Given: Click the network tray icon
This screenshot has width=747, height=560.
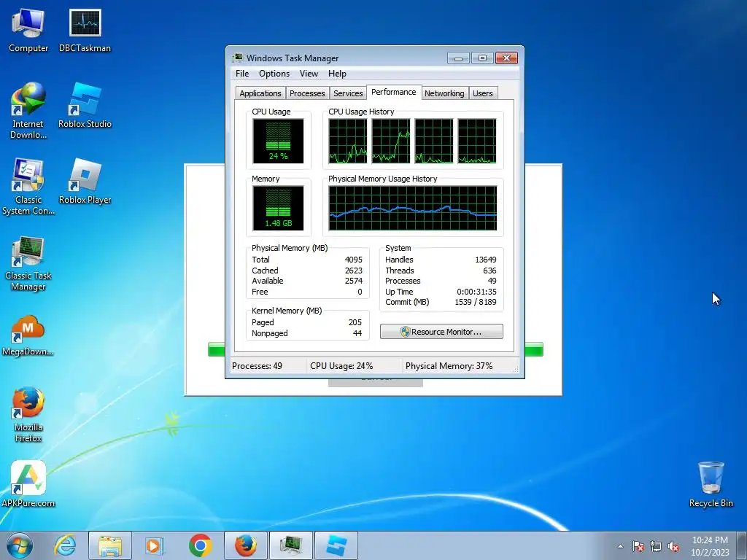Looking at the screenshot, I should coord(656,546).
